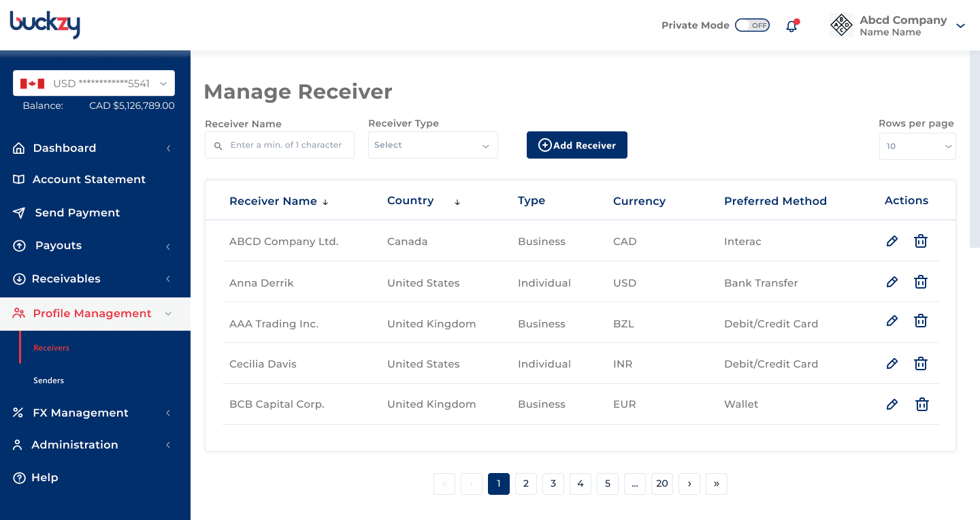Click the Abcd Company avatar logo

pos(842,25)
